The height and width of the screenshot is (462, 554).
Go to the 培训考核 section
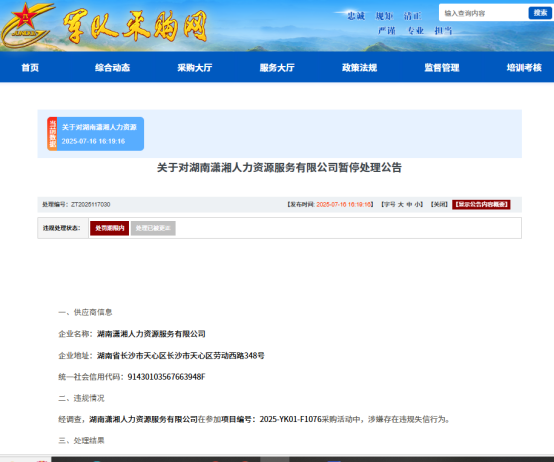click(x=524, y=67)
